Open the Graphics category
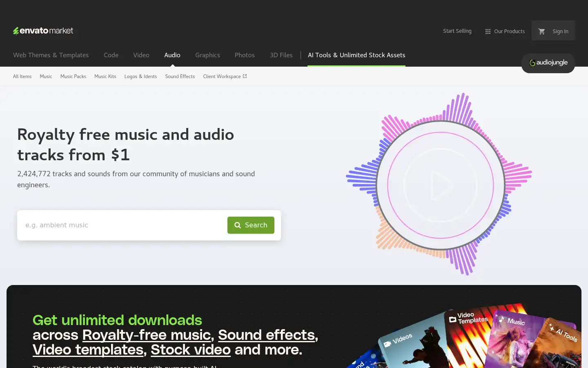Screen dimensions: 588x368 tap(207, 55)
